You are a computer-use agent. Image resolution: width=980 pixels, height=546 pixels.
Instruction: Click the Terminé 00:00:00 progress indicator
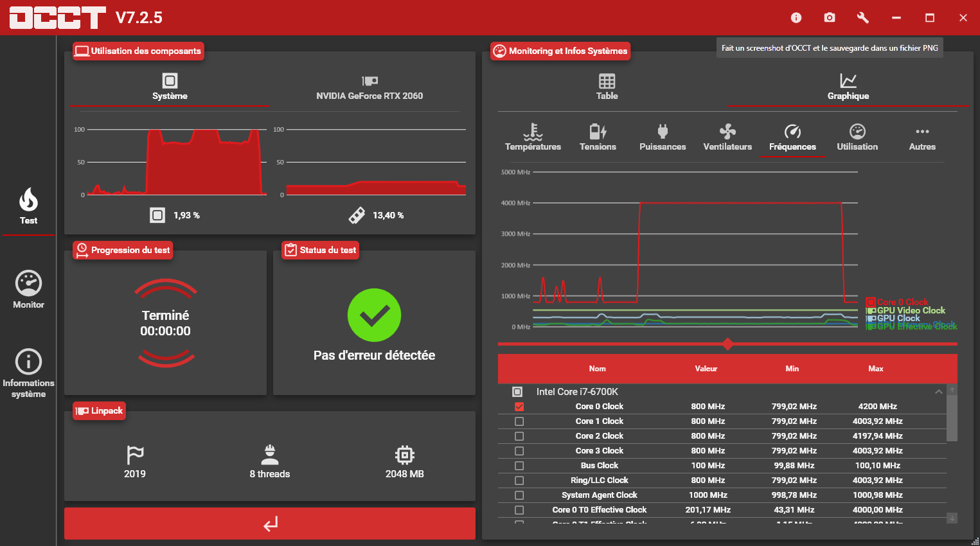point(166,323)
